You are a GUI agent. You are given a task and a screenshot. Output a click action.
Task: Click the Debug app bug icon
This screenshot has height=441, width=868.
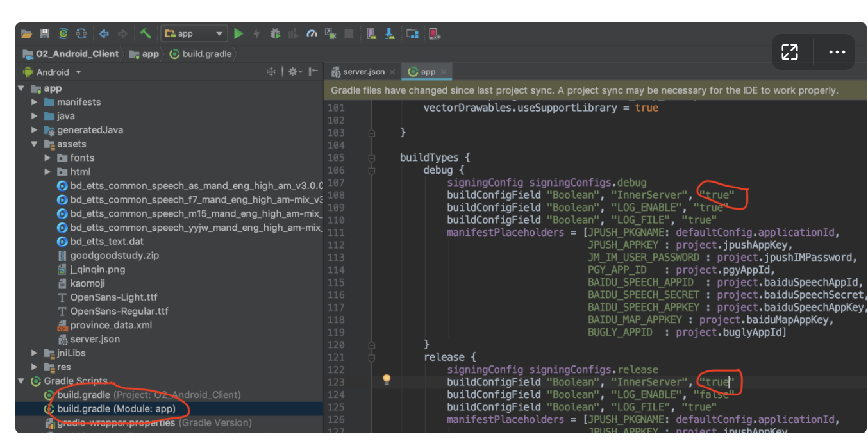point(275,34)
